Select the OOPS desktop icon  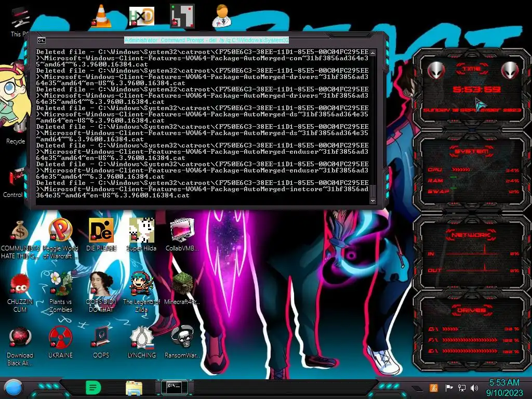pos(101,342)
